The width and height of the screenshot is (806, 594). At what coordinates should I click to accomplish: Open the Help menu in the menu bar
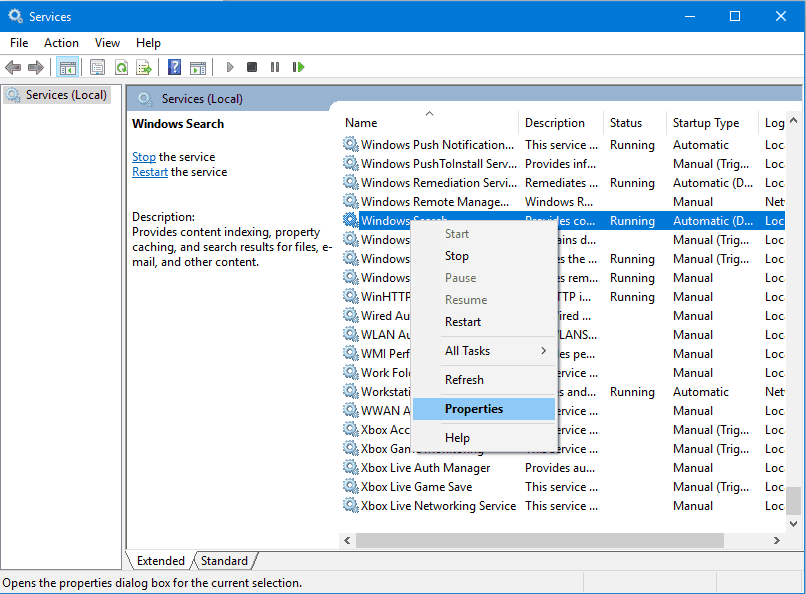pyautogui.click(x=148, y=43)
